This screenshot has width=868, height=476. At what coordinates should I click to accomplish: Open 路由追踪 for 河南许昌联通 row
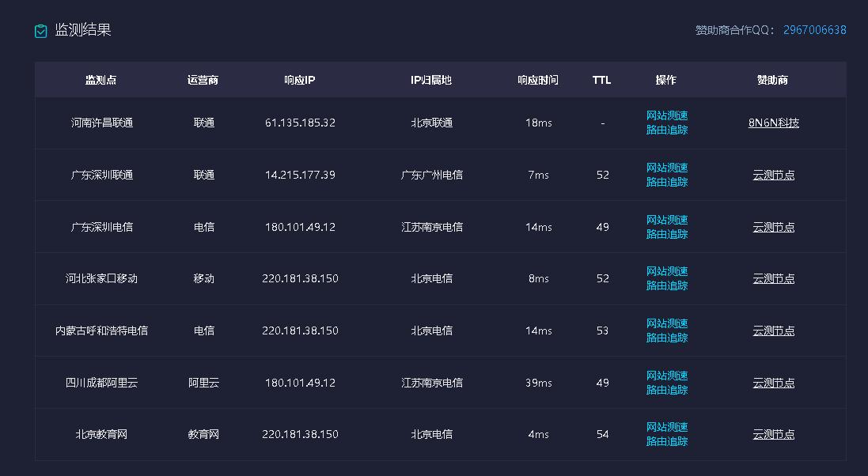tap(667, 130)
